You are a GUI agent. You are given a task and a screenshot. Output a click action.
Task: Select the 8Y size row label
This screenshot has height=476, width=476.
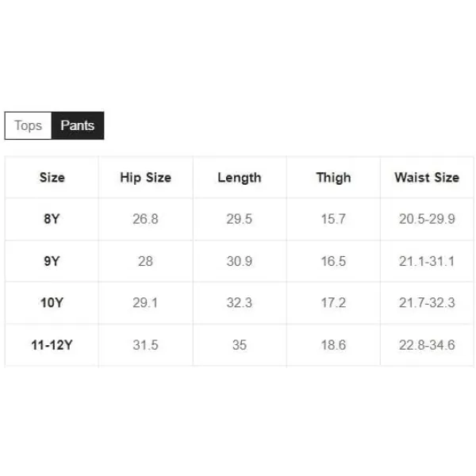coord(52,219)
